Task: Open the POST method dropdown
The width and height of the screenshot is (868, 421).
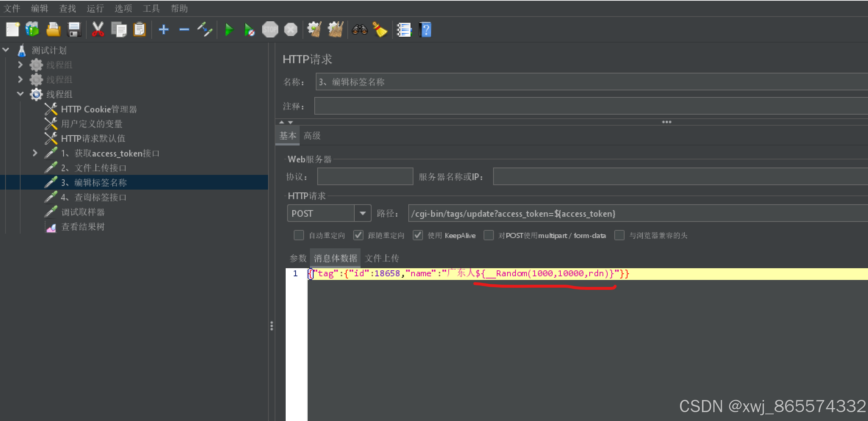Action: [x=362, y=213]
